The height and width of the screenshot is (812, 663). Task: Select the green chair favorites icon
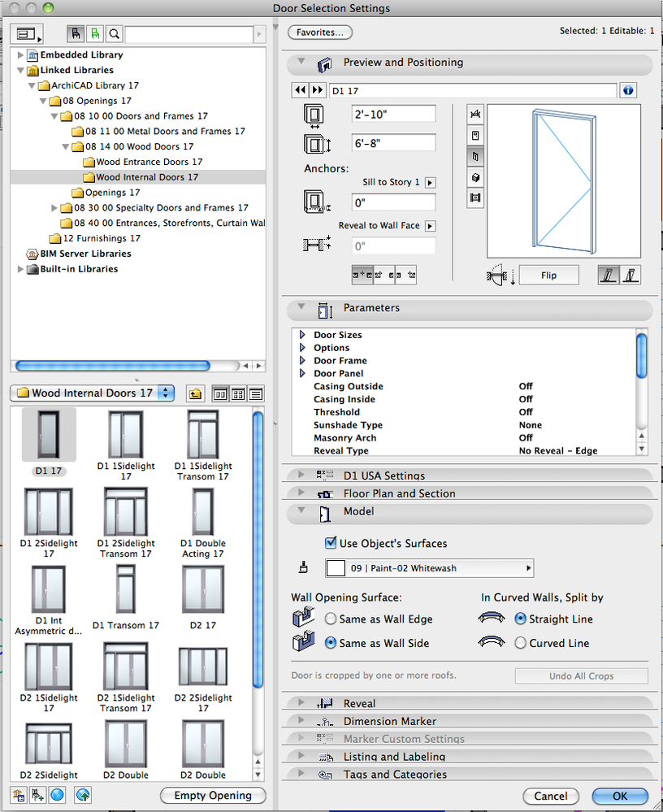click(95, 34)
